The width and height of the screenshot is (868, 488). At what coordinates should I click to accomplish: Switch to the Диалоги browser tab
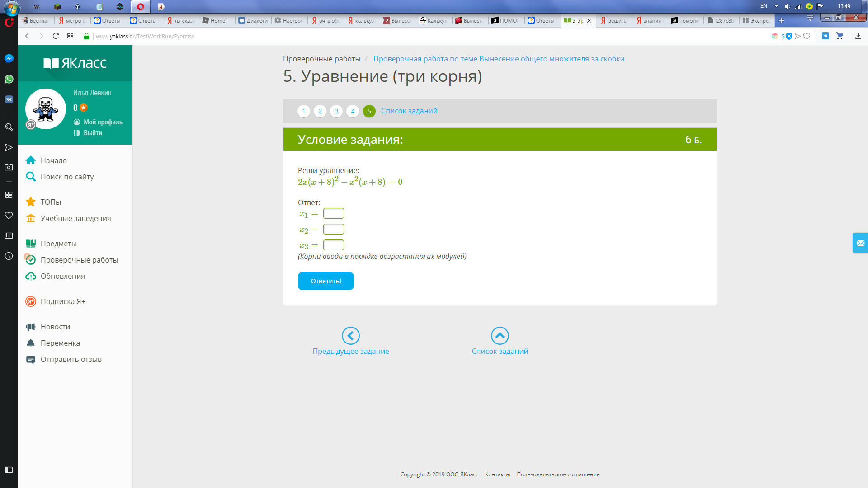click(x=253, y=20)
